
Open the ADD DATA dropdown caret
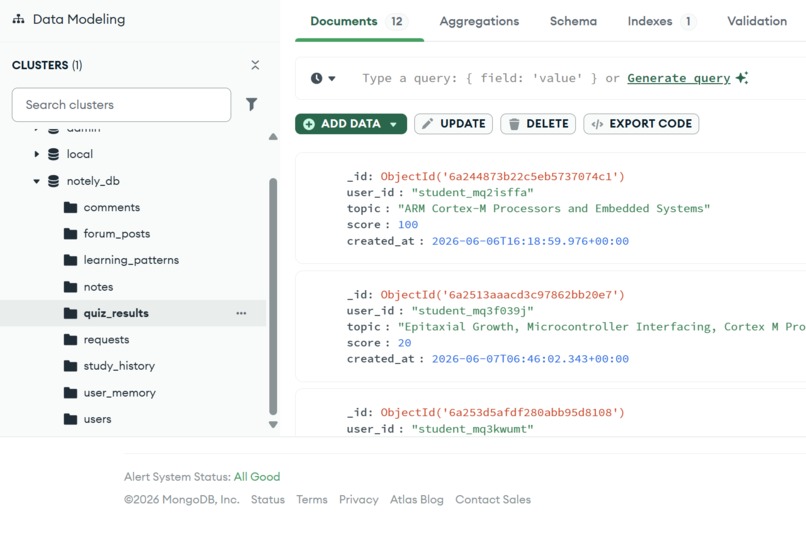[394, 124]
